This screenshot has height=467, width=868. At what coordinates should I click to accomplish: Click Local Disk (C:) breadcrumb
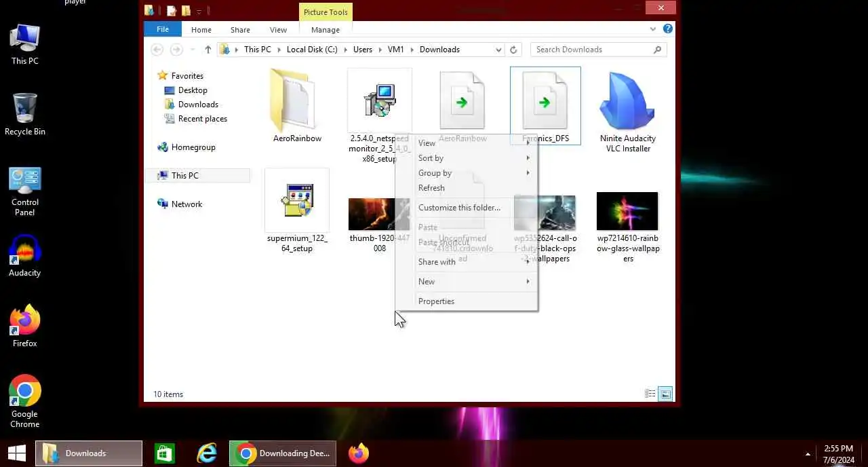[x=312, y=50]
